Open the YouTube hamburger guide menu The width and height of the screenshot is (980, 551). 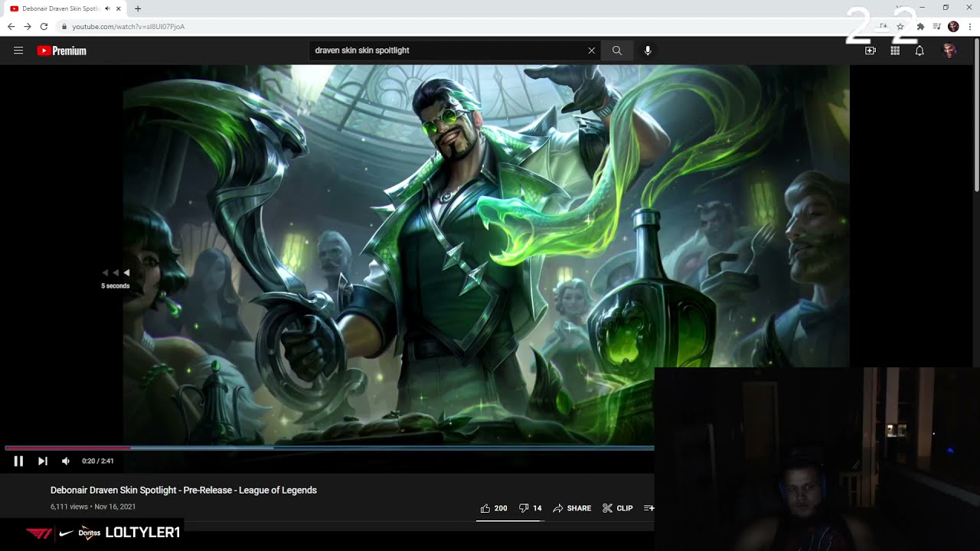pyautogui.click(x=18, y=51)
